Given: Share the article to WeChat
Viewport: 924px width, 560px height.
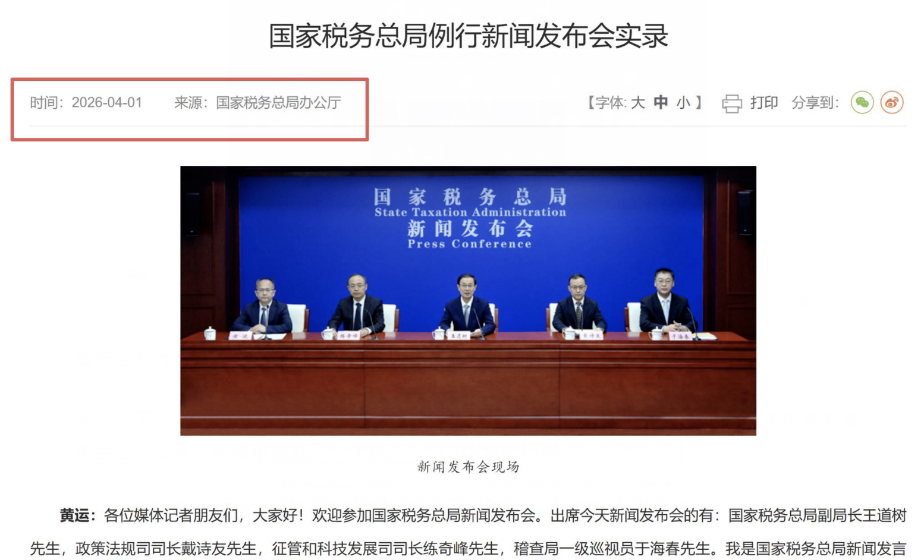Looking at the screenshot, I should 862,102.
